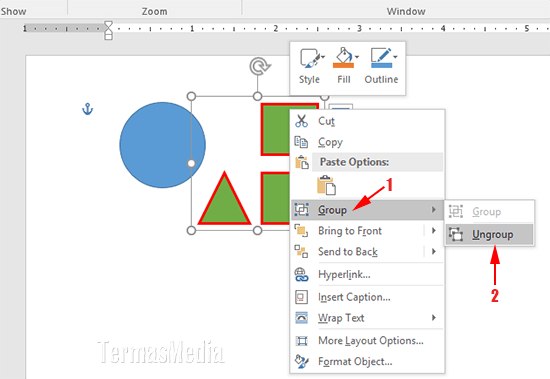Image resolution: width=550 pixels, height=379 pixels.
Task: Open the Fill color dropdown arrow
Action: click(357, 57)
